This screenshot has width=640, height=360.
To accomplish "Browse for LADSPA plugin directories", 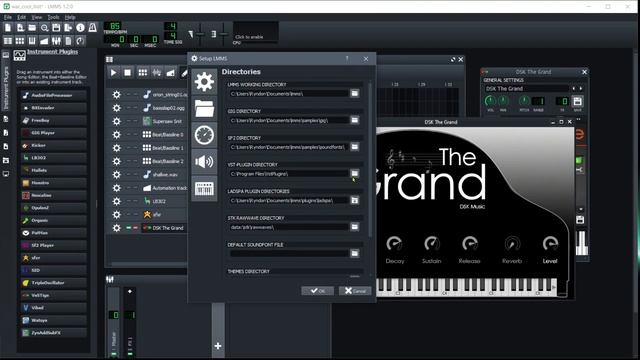I will coord(355,200).
